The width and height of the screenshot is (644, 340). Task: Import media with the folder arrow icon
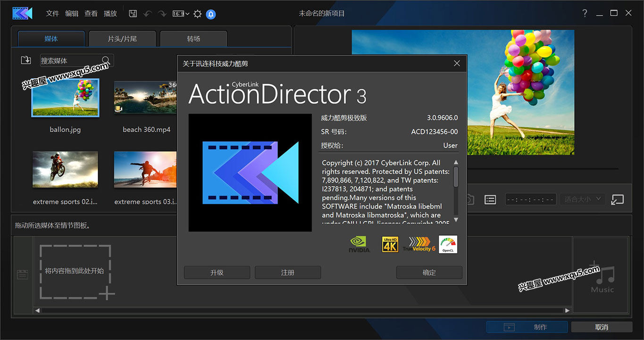(26, 60)
